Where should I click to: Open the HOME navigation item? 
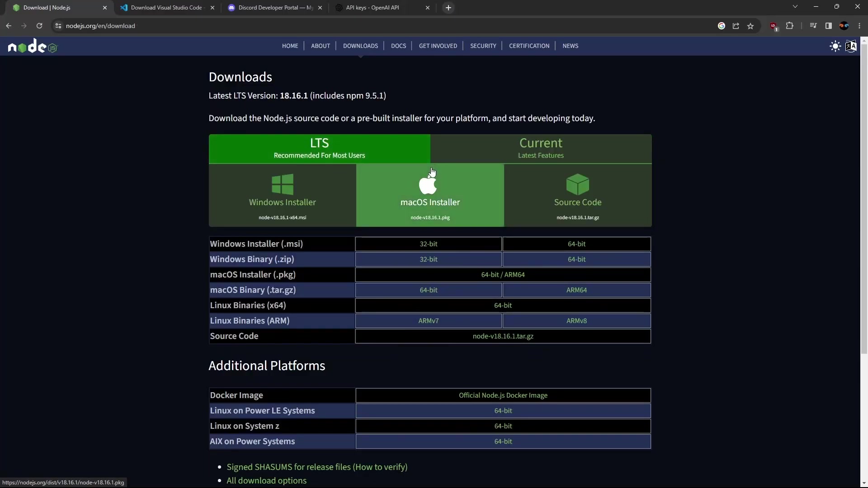point(290,46)
